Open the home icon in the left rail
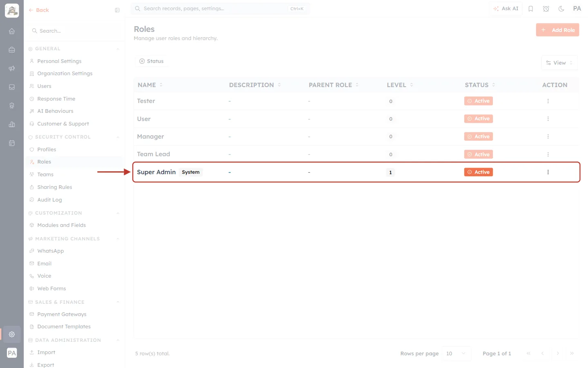 point(12,31)
